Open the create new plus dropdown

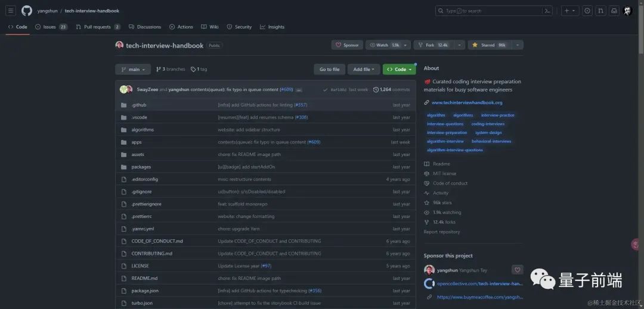coord(570,11)
